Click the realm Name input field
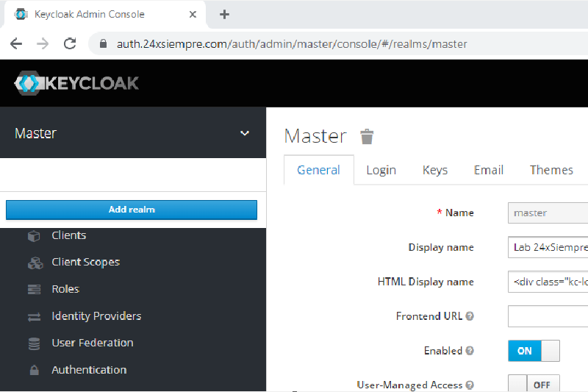The height and width of the screenshot is (392, 588). [x=548, y=213]
